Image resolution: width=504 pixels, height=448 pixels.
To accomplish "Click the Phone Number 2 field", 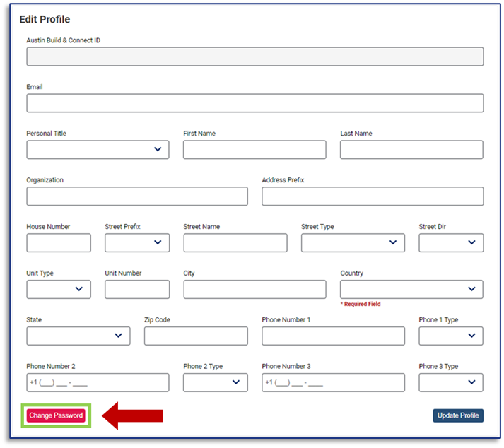I will click(98, 383).
